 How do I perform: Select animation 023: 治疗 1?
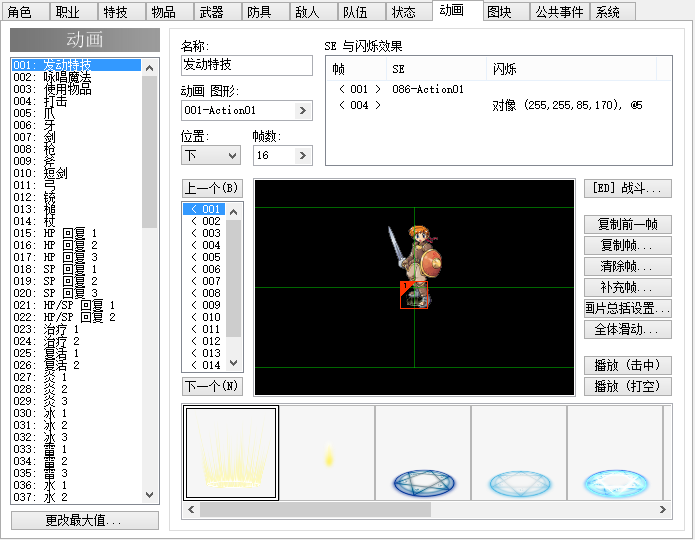76,329
